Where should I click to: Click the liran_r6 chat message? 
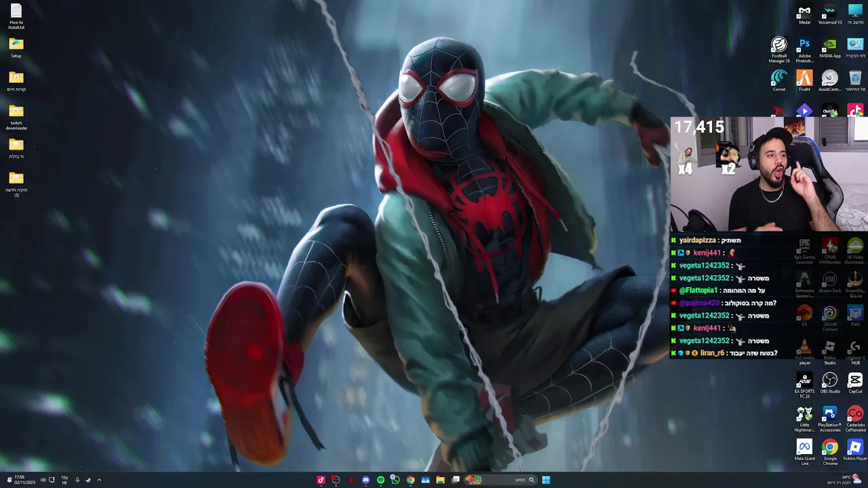pos(724,353)
